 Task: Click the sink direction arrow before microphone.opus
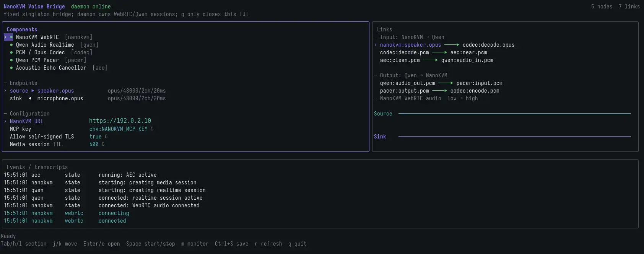tap(30, 98)
